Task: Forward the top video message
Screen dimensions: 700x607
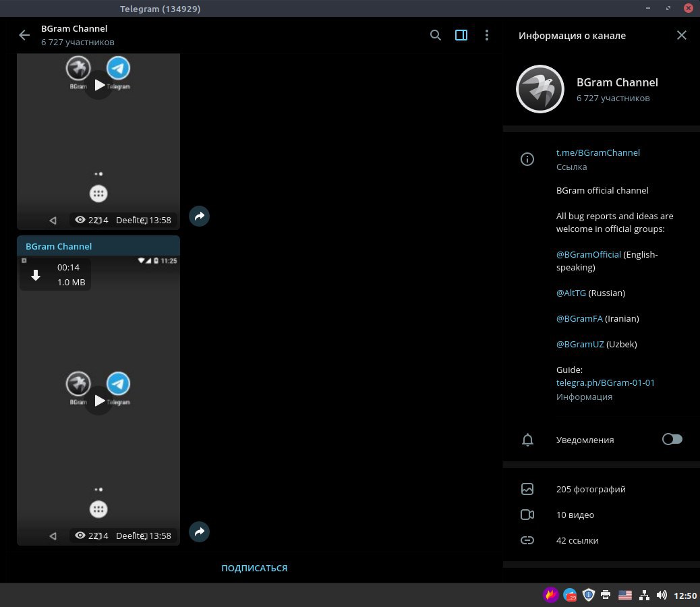Action: [199, 216]
